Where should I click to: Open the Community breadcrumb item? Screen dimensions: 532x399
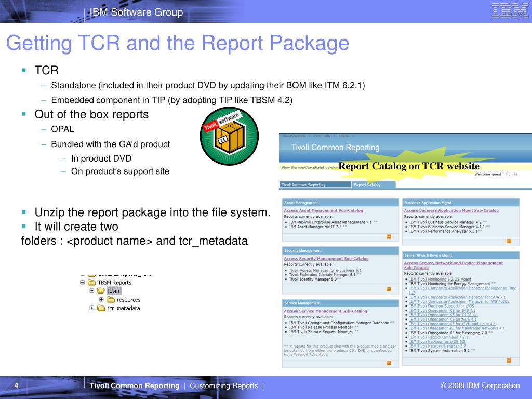coord(322,136)
